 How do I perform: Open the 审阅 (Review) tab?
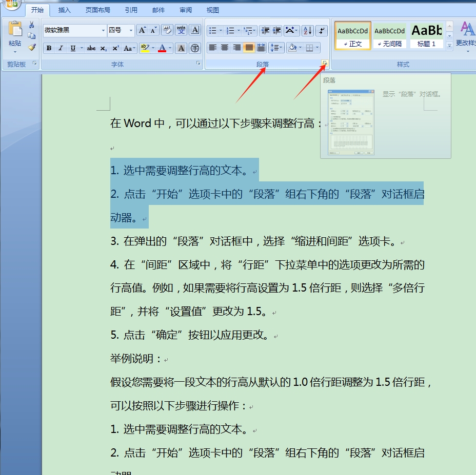coord(186,10)
